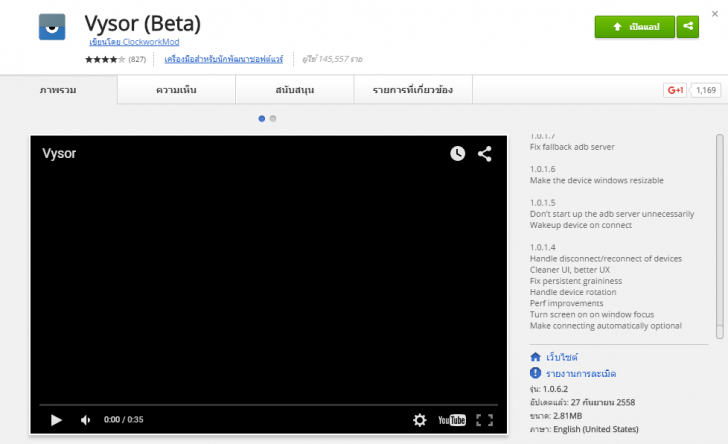This screenshot has height=444, width=728.
Task: Click "Make the device windows resizable" text
Action: [597, 180]
